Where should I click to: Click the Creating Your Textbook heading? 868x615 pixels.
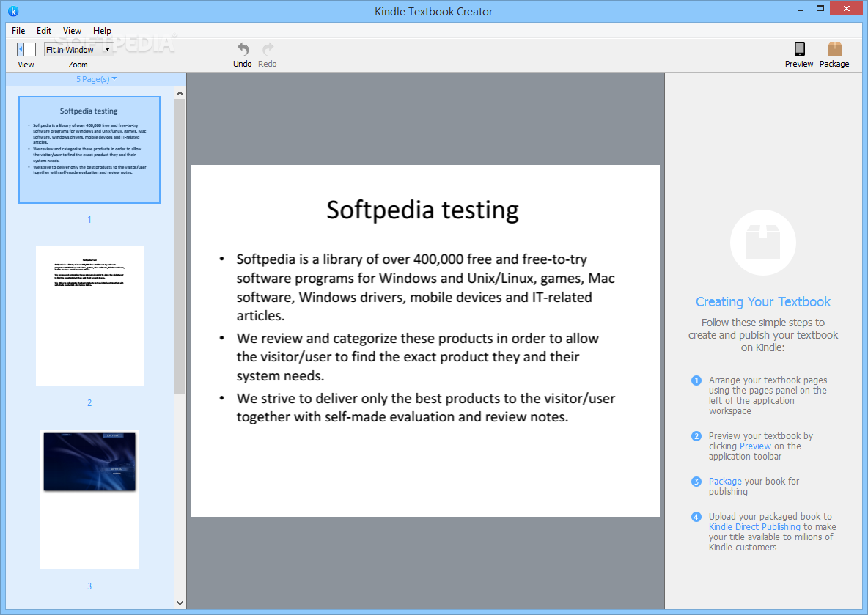coord(763,302)
